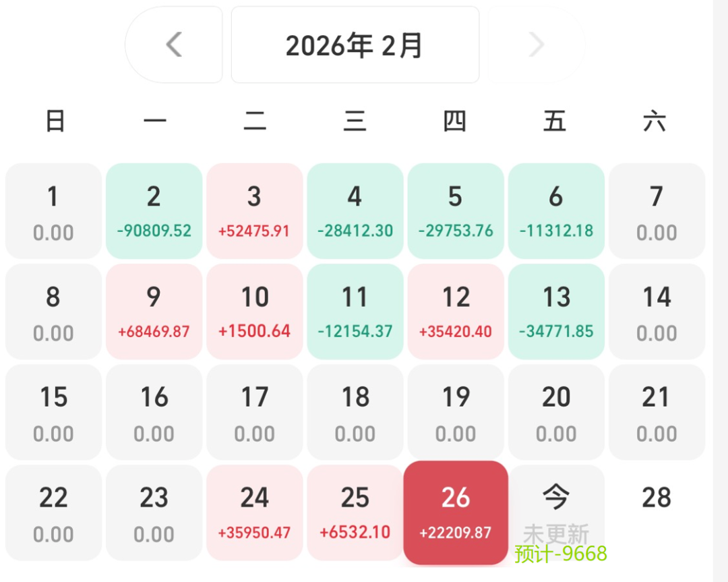Select today's cell marked 今 未更新
The height and width of the screenshot is (582, 728).
point(556,513)
